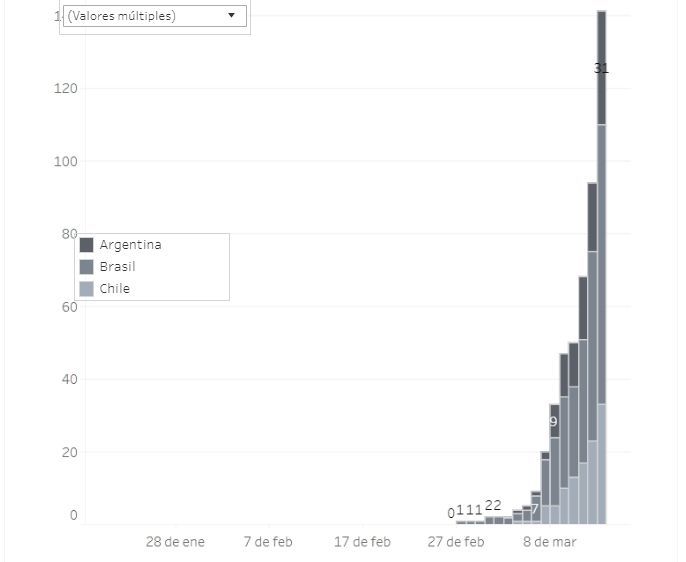The width and height of the screenshot is (686, 562).
Task: Click the dropdown arrow of the filter
Action: coord(231,16)
